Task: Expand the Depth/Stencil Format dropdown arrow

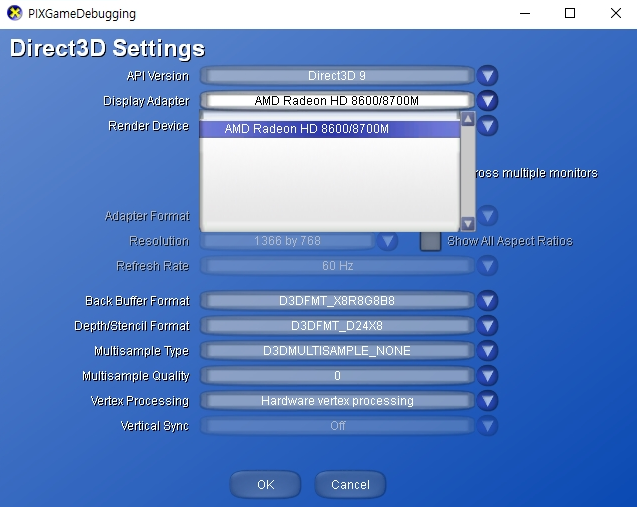Action: coord(488,325)
